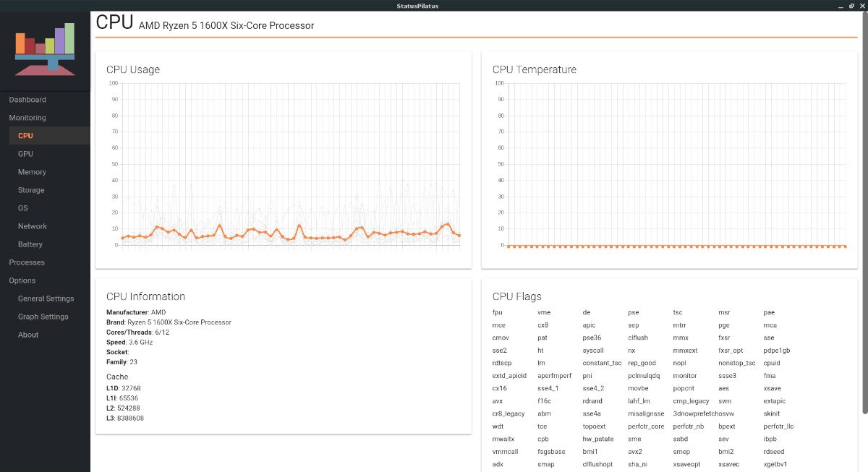868x472 pixels.
Task: Click the 'nonstop_tsc' CPU flag
Action: (x=736, y=363)
